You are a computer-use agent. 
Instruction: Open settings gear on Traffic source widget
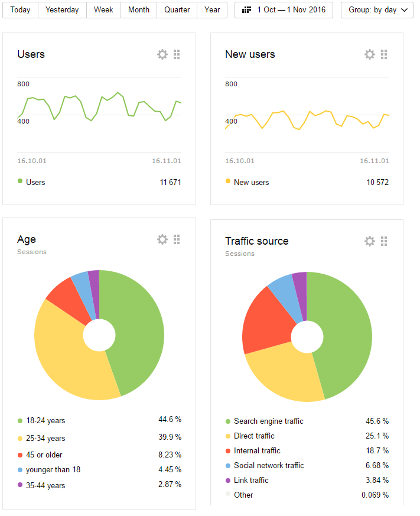370,241
